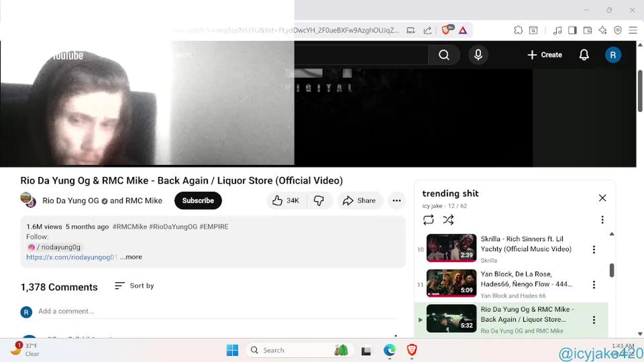Viewport: 644px width, 362px height.
Task: Open the riodayung0g Instagram link
Action: click(54, 247)
